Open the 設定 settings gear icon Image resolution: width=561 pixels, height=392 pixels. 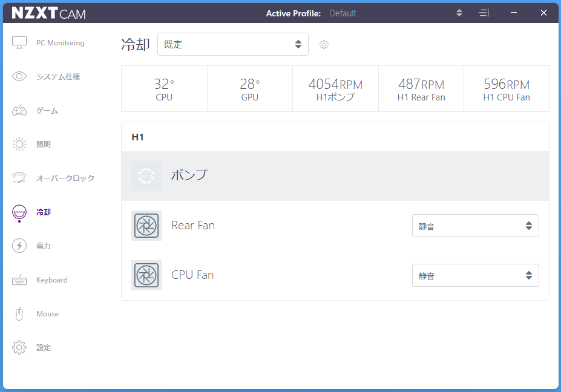pyautogui.click(x=19, y=347)
